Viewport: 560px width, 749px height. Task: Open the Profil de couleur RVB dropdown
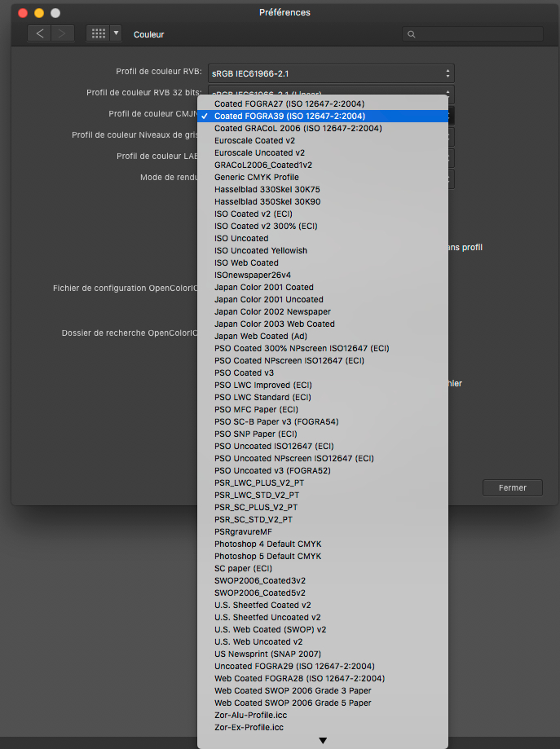click(331, 73)
